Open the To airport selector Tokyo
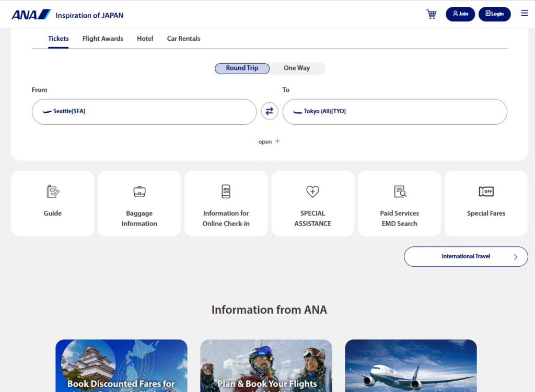The height and width of the screenshot is (392, 535). 394,112
